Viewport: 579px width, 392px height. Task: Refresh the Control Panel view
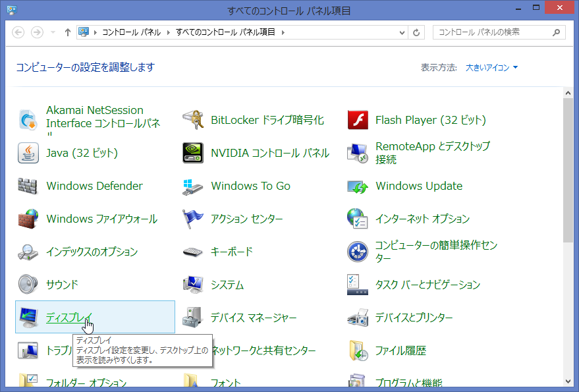[x=416, y=32]
